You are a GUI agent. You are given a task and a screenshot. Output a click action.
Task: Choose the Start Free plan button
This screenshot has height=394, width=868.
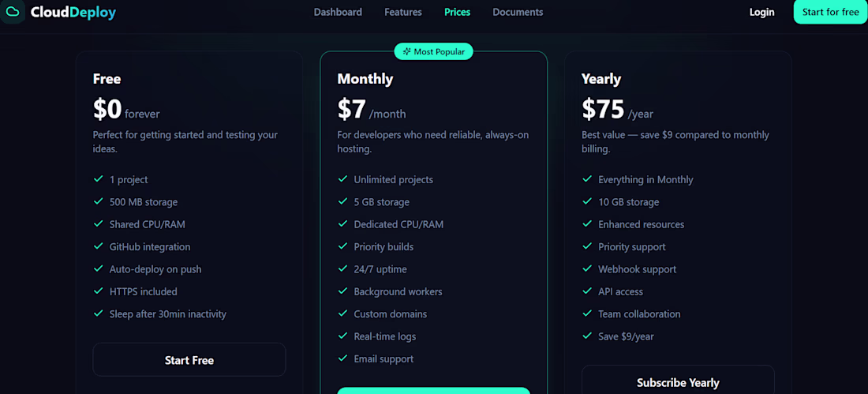[x=189, y=359]
